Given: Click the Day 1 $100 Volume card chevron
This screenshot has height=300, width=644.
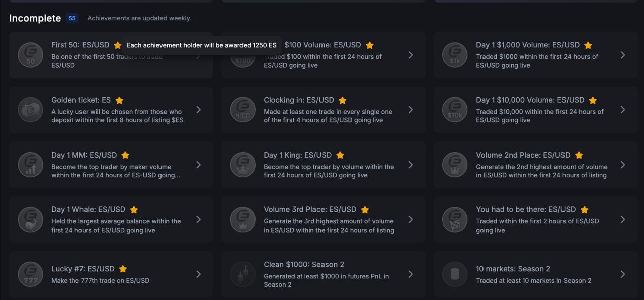Looking at the screenshot, I should pyautogui.click(x=411, y=55).
